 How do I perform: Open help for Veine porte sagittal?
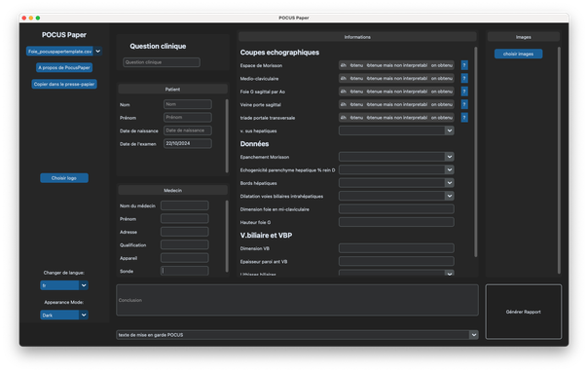pyautogui.click(x=464, y=104)
